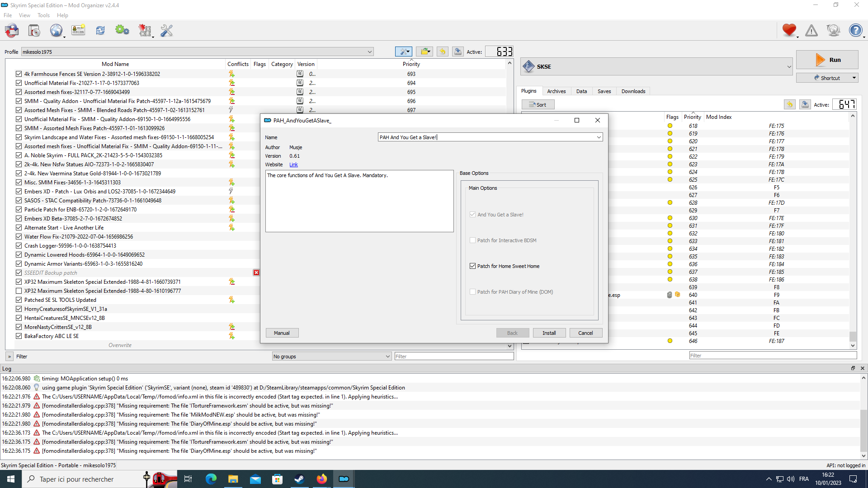Image resolution: width=868 pixels, height=488 pixels.
Task: Close the Log panel
Action: click(863, 368)
